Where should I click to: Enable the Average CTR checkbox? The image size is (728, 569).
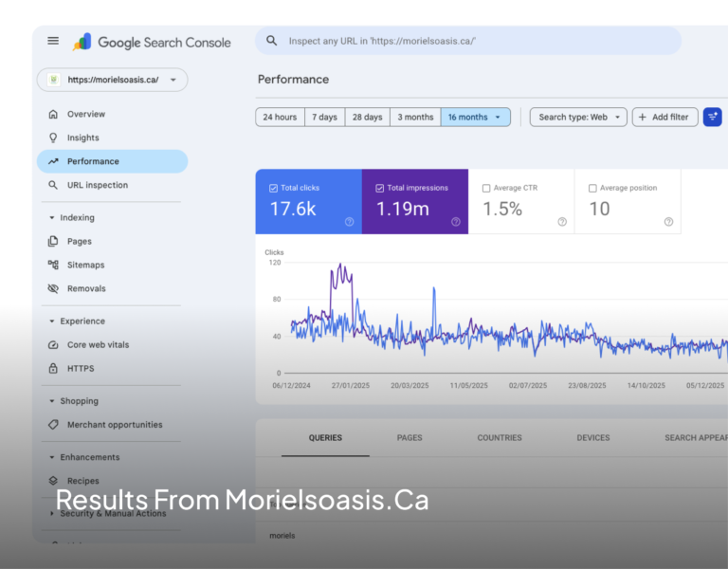pos(486,188)
